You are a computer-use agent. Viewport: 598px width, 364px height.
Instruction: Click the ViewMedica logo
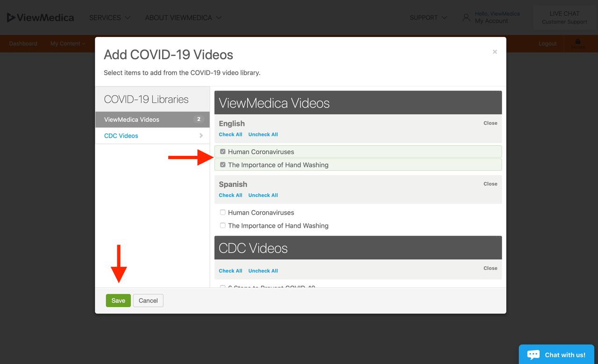[x=40, y=18]
